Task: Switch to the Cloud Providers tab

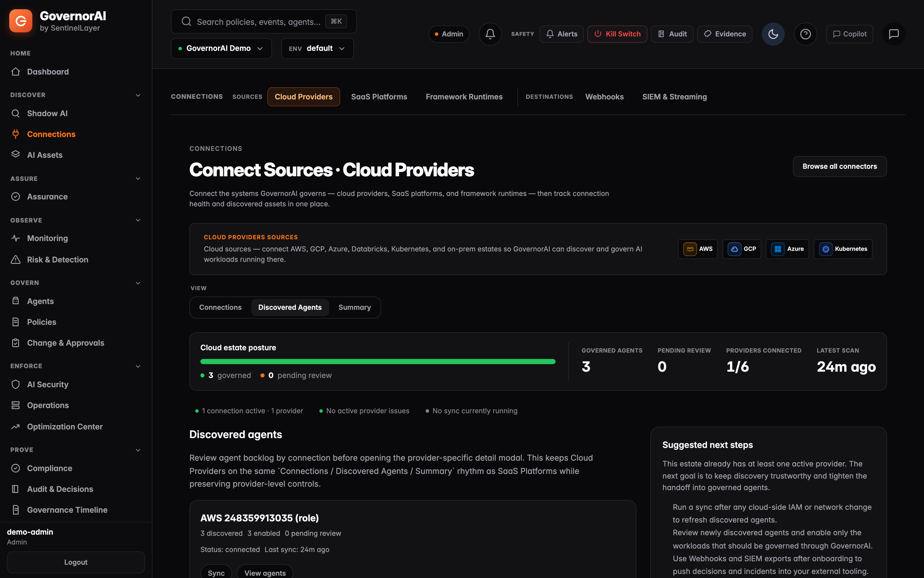Action: coord(303,97)
